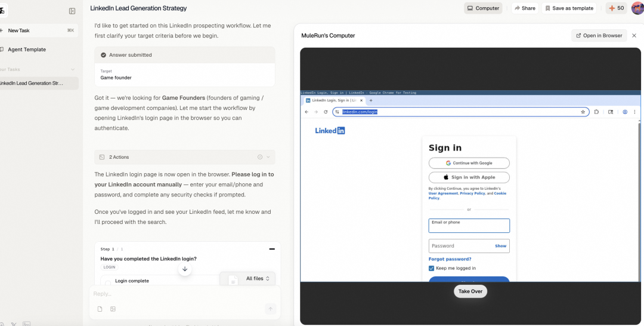Image resolution: width=644 pixels, height=326 pixels.
Task: Open Chrome extensions puzzle icon
Action: tap(596, 112)
